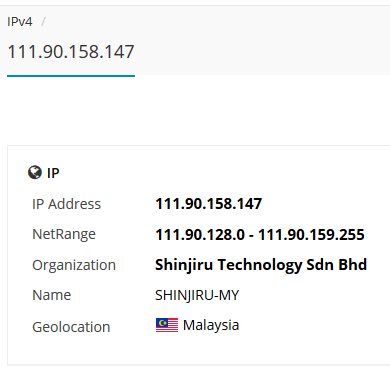
Task: Open Shinjiru Technology Sdn Bhd organization link
Action: (261, 265)
